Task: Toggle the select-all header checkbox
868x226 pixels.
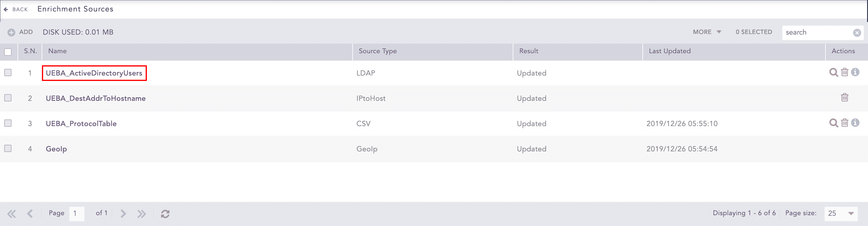Action: (8, 52)
